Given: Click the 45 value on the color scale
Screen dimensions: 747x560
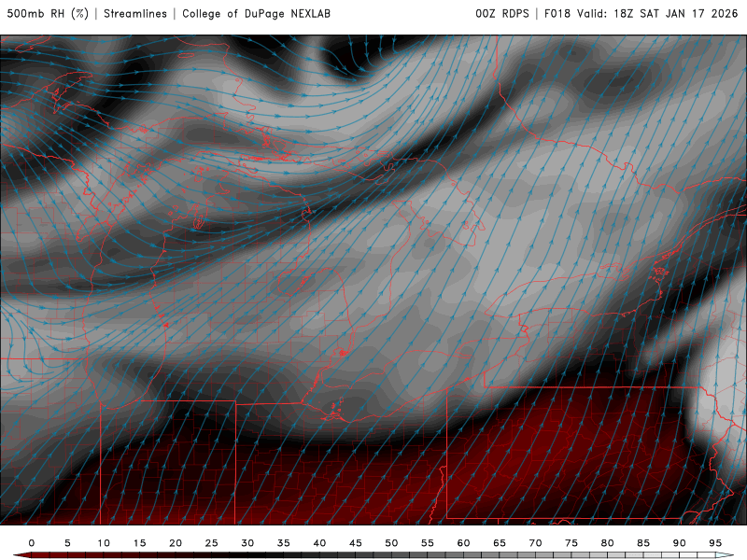Looking at the screenshot, I should [x=356, y=543].
